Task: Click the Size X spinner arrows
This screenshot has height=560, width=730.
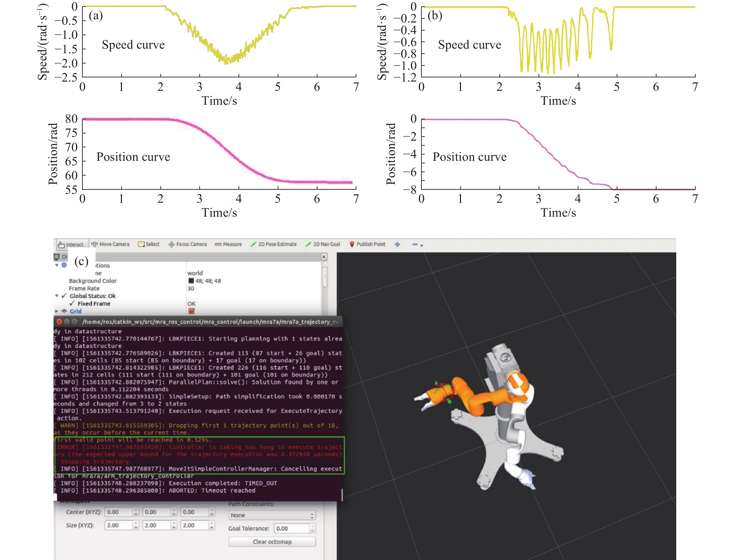Action: [x=136, y=525]
